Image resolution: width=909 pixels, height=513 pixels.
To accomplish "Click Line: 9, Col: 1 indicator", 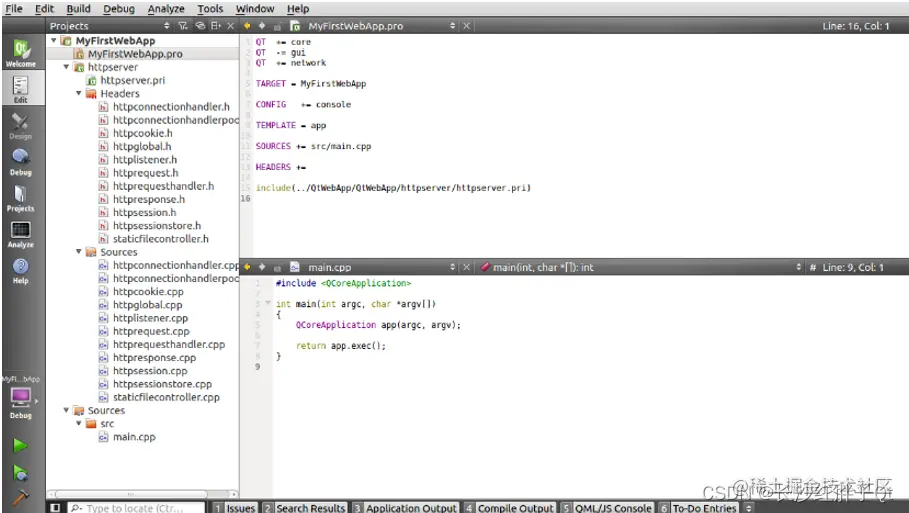I will pyautogui.click(x=853, y=267).
